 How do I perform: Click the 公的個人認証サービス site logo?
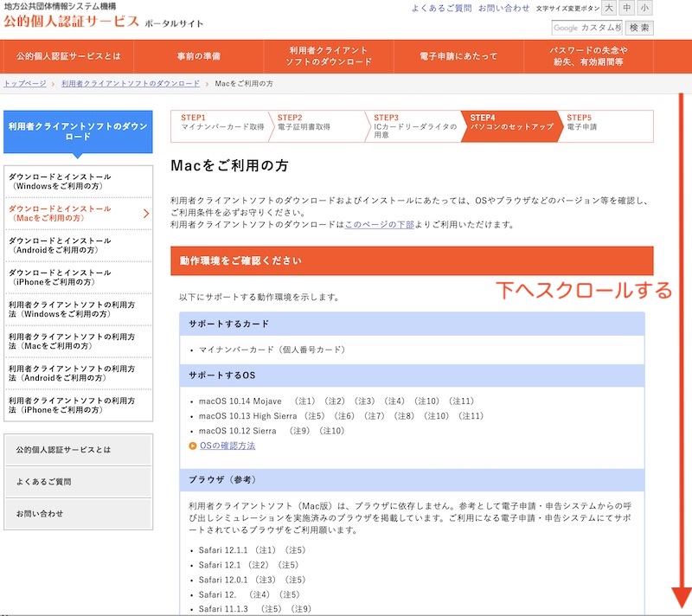(x=72, y=21)
